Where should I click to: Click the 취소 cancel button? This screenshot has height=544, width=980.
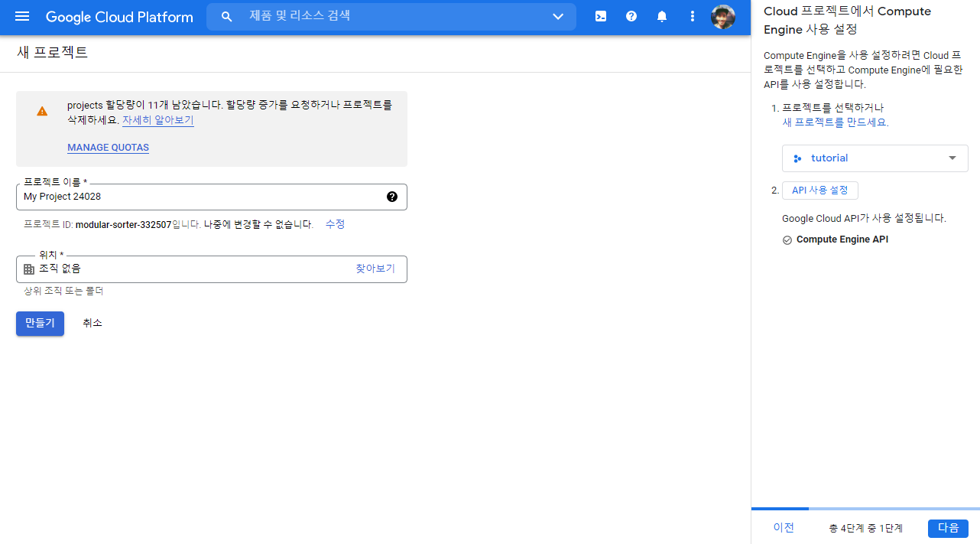pos(92,324)
